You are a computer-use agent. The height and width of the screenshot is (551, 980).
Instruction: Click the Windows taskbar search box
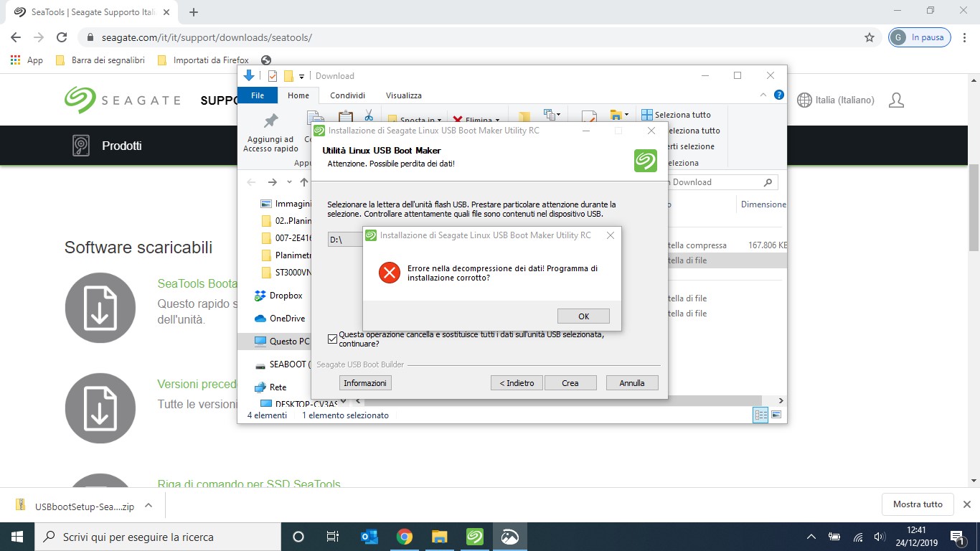(158, 537)
